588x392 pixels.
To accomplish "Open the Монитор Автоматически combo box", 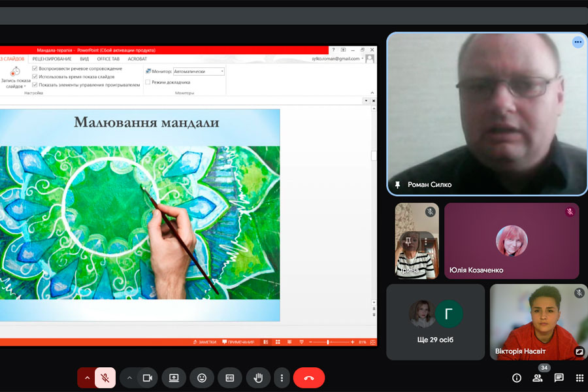I will (x=199, y=71).
